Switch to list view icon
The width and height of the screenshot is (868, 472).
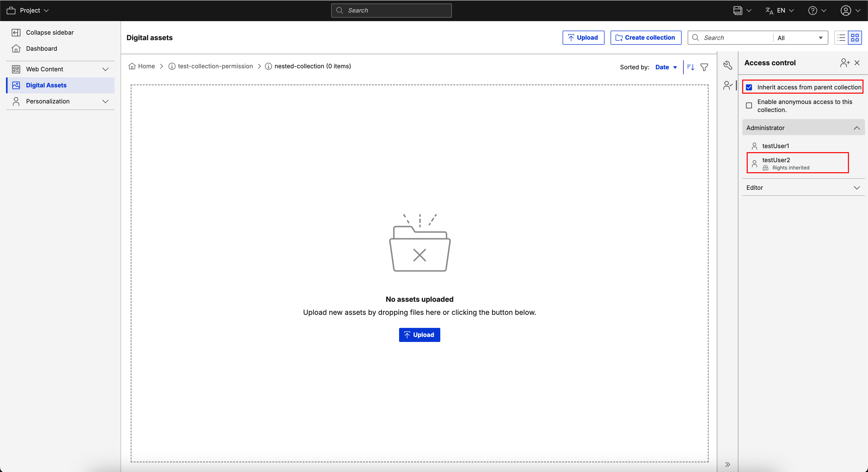841,38
